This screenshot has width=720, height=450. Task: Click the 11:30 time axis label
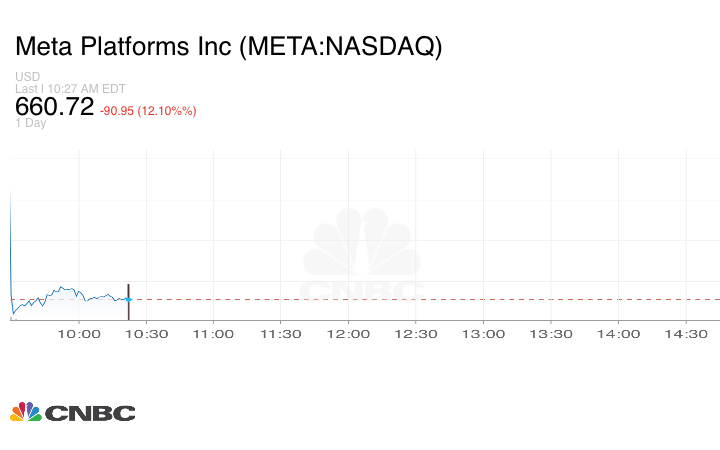pyautogui.click(x=281, y=334)
